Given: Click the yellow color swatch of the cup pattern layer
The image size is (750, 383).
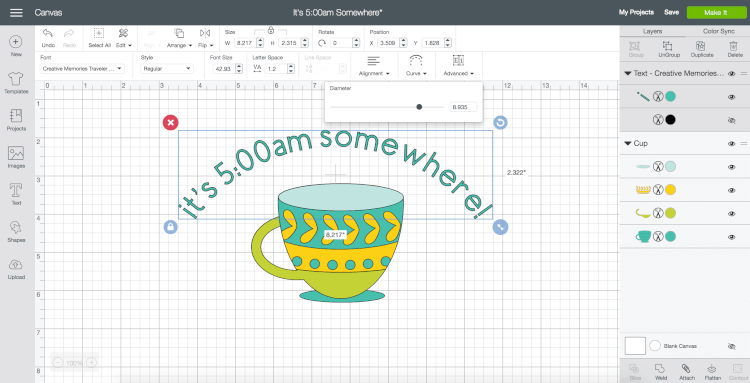Looking at the screenshot, I should point(671,190).
